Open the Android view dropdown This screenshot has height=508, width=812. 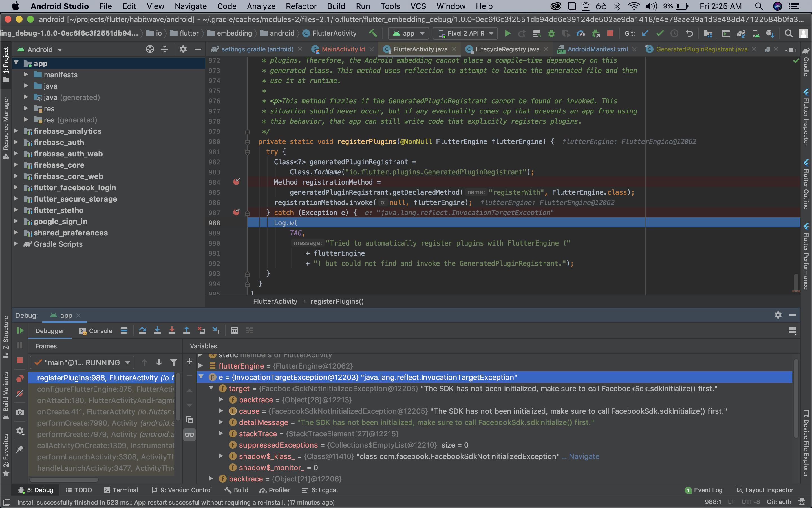40,49
